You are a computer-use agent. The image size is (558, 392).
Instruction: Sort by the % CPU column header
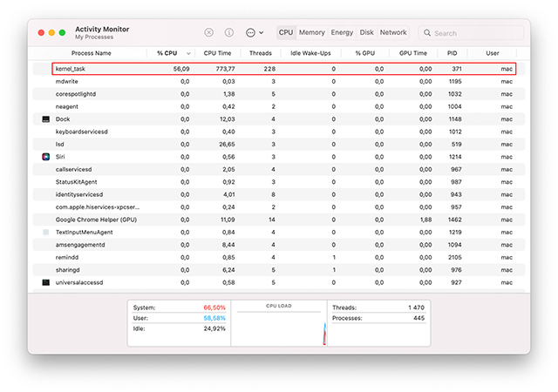pos(169,53)
